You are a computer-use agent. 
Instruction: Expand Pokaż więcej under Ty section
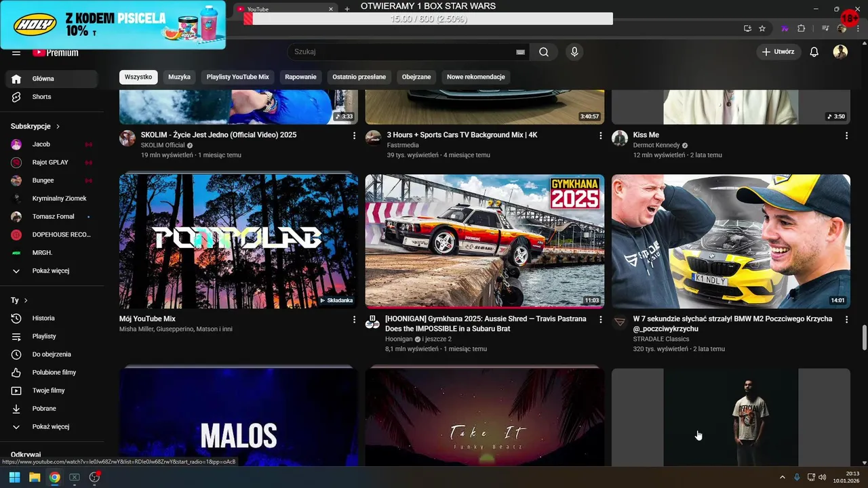[x=52, y=427]
